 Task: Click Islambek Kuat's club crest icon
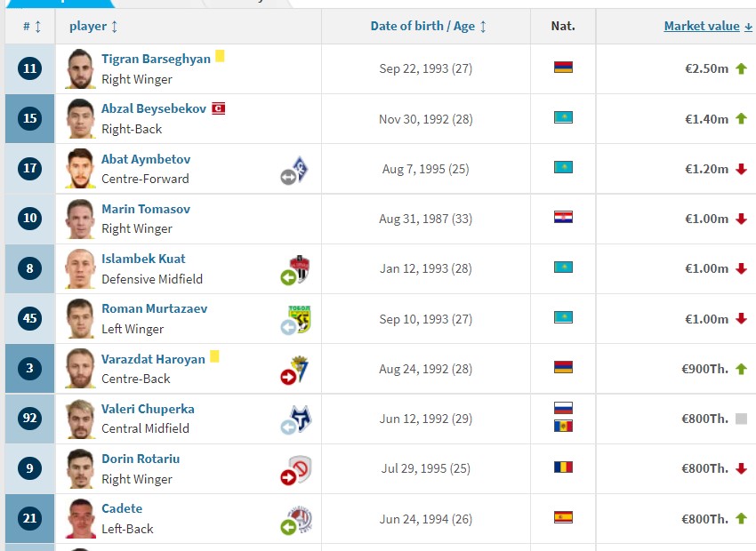click(x=295, y=269)
